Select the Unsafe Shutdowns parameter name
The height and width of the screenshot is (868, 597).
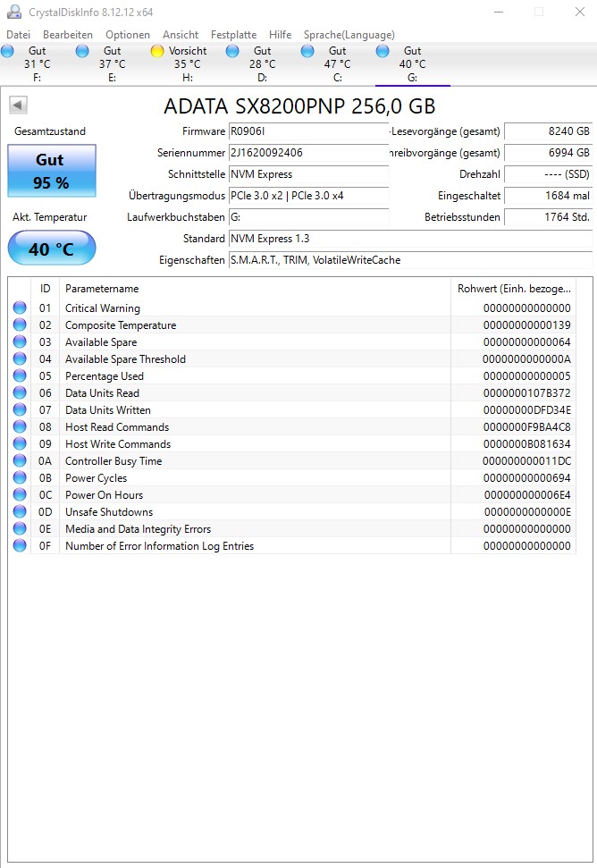tap(109, 512)
